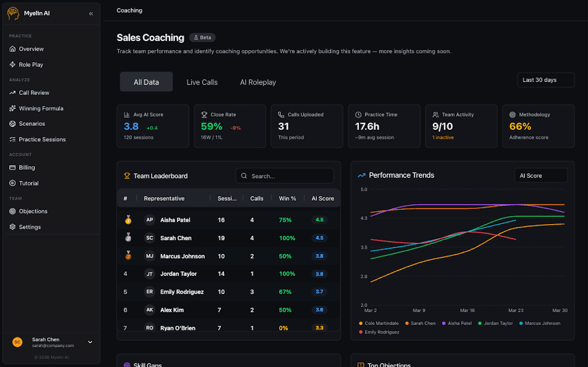Image resolution: width=588 pixels, height=367 pixels.
Task: Open the Last 30 days date range dropdown
Action: pos(545,80)
